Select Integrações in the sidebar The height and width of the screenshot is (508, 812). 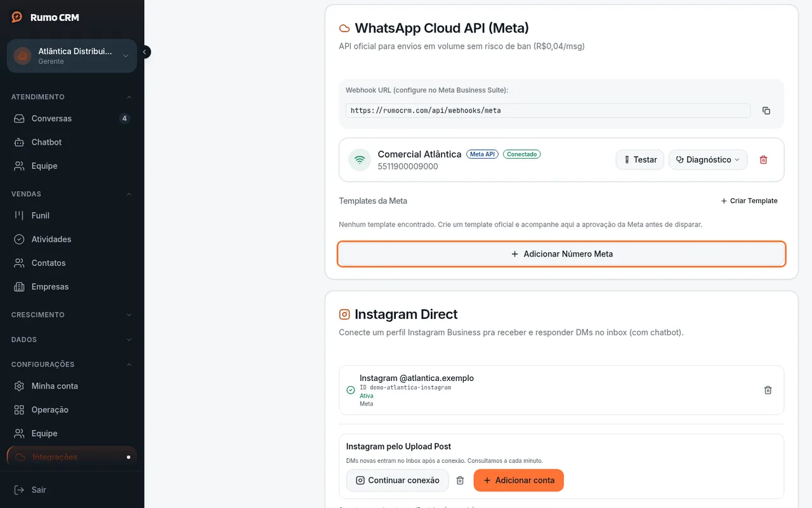point(72,457)
